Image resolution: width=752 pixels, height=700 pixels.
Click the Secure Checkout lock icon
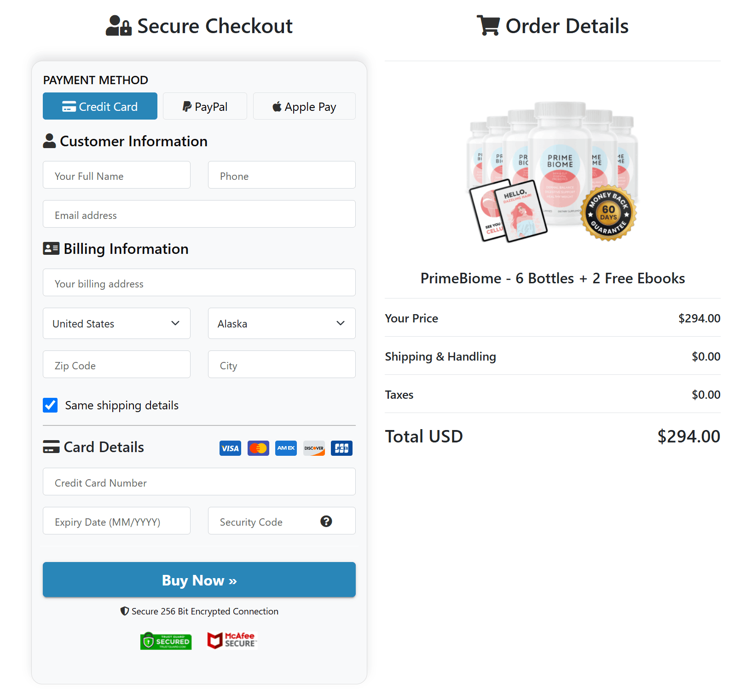(x=117, y=25)
